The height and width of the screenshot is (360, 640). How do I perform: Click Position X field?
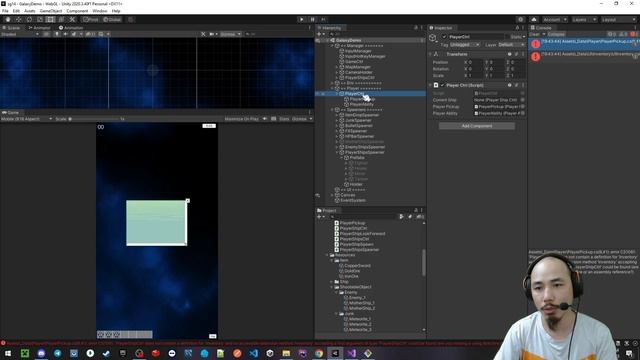tap(475, 62)
